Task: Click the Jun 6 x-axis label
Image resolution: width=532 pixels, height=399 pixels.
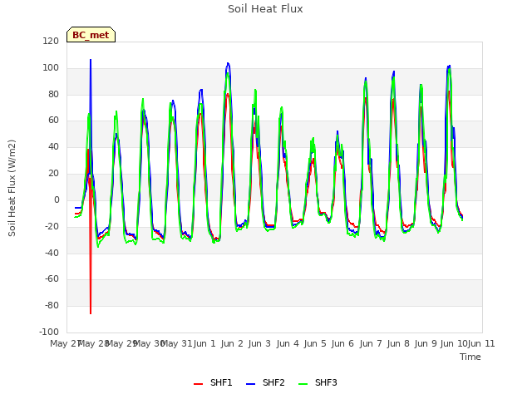Action: (x=342, y=343)
